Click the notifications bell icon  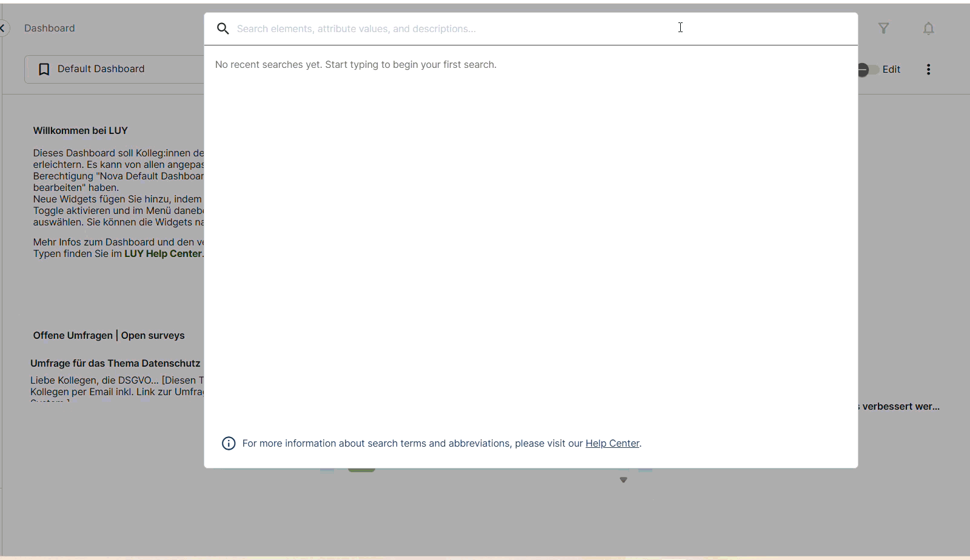coord(929,28)
